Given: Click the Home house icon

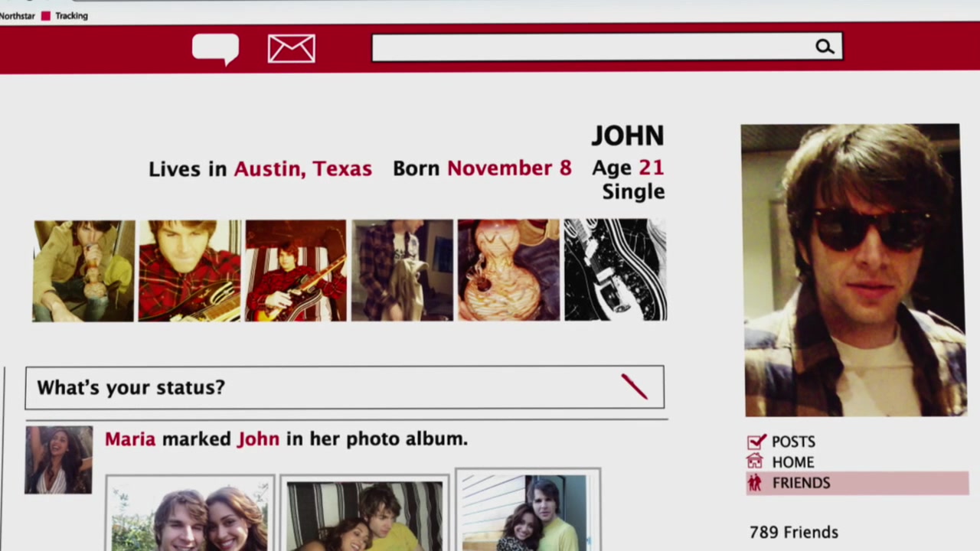Looking at the screenshot, I should [755, 461].
